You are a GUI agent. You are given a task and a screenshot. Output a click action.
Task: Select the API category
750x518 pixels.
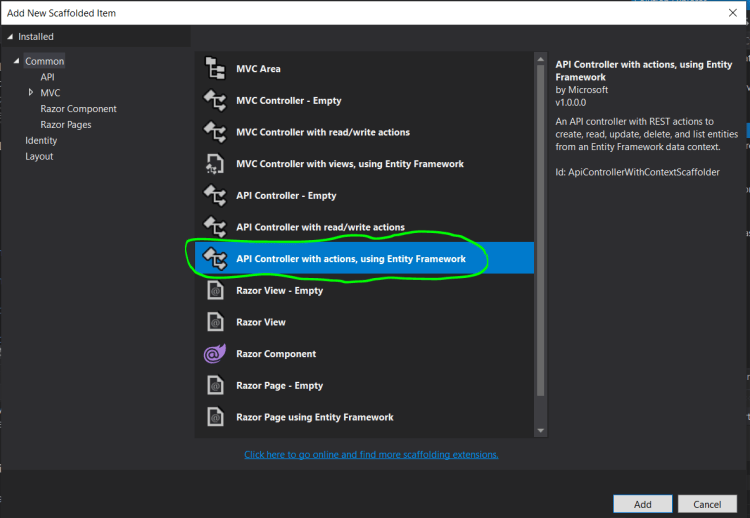pyautogui.click(x=47, y=77)
